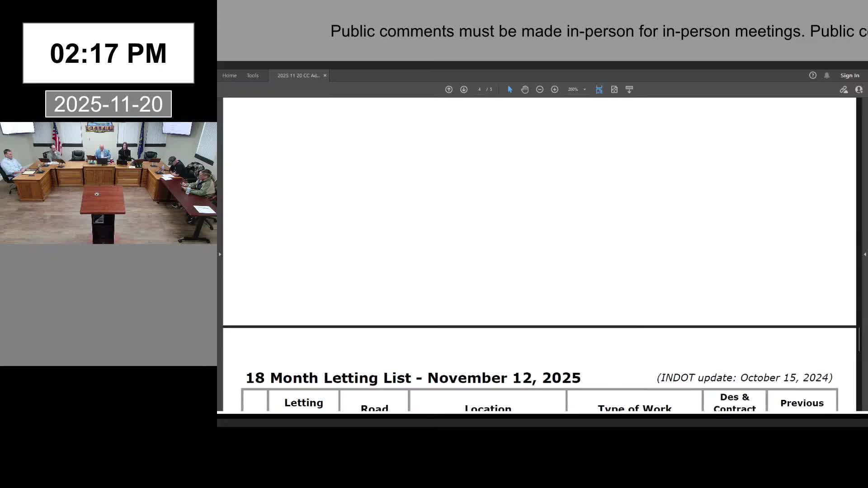Toggle reading mode view
The width and height of the screenshot is (868, 488).
(614, 89)
